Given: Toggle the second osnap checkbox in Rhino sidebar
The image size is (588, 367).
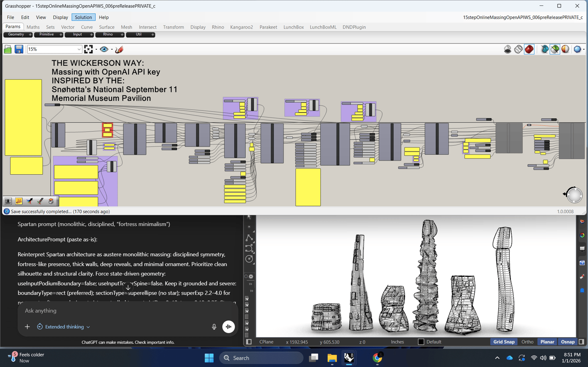Looking at the screenshot, I should [x=247, y=305].
